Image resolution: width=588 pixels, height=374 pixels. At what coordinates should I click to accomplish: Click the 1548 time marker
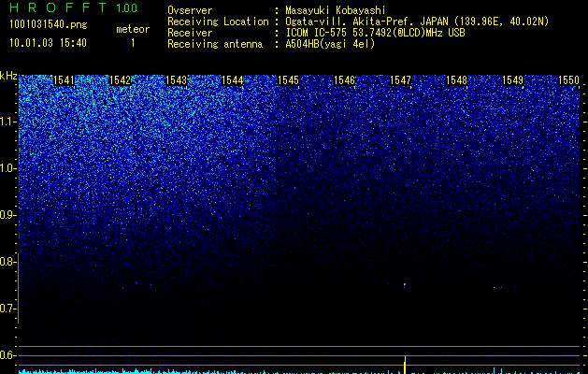[456, 80]
